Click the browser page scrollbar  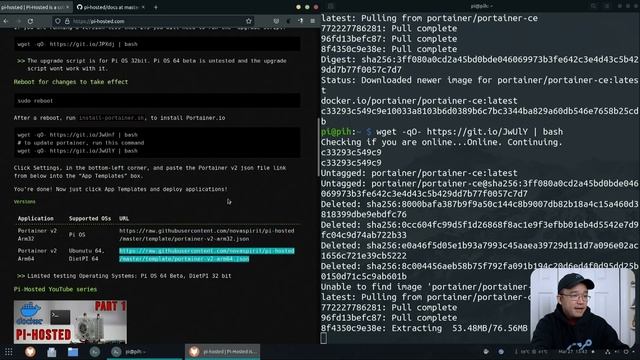tap(318, 147)
